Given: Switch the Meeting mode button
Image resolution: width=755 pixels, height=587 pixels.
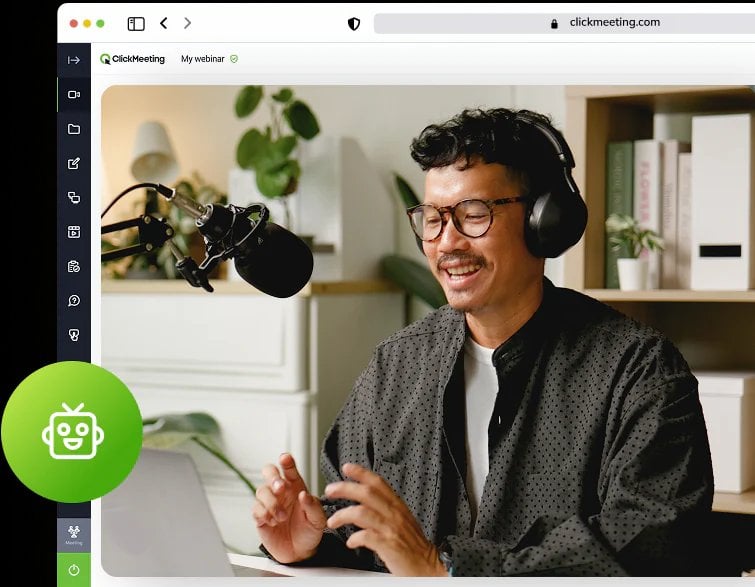Looking at the screenshot, I should point(74,535).
